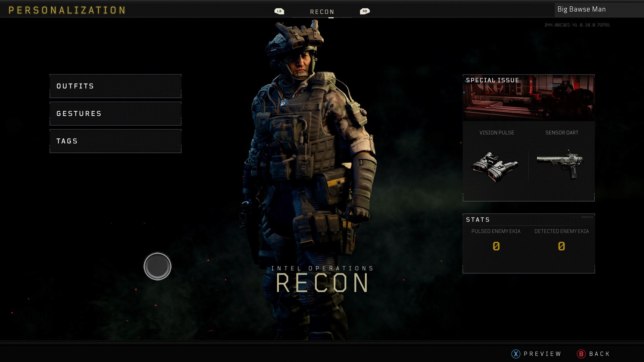The width and height of the screenshot is (644, 362).
Task: Select the Vision Pulse goggles icon
Action: tap(495, 167)
